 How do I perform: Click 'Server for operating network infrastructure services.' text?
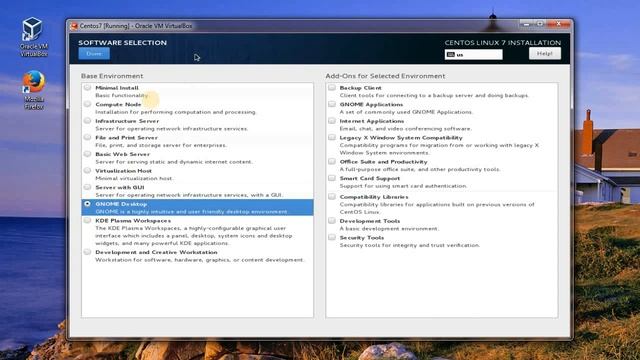(171, 129)
